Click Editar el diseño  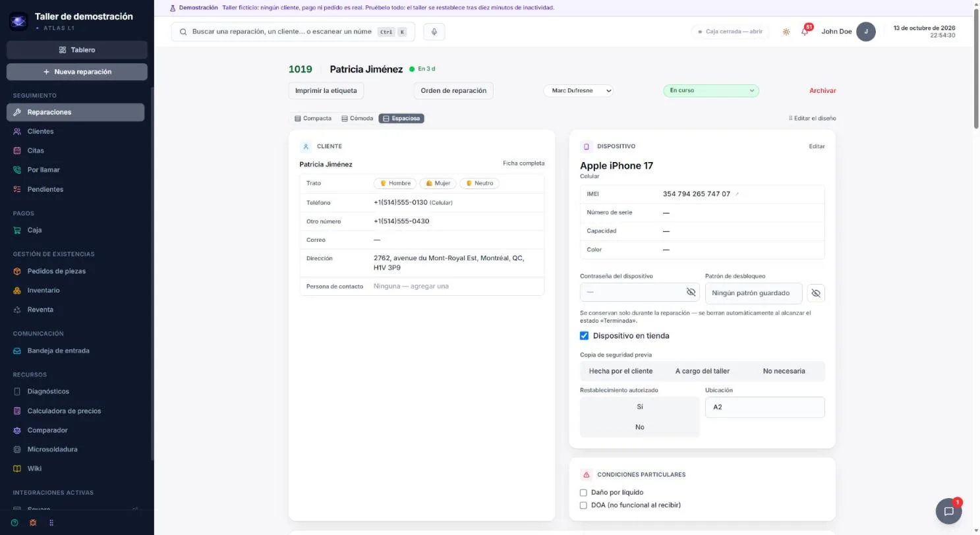813,119
